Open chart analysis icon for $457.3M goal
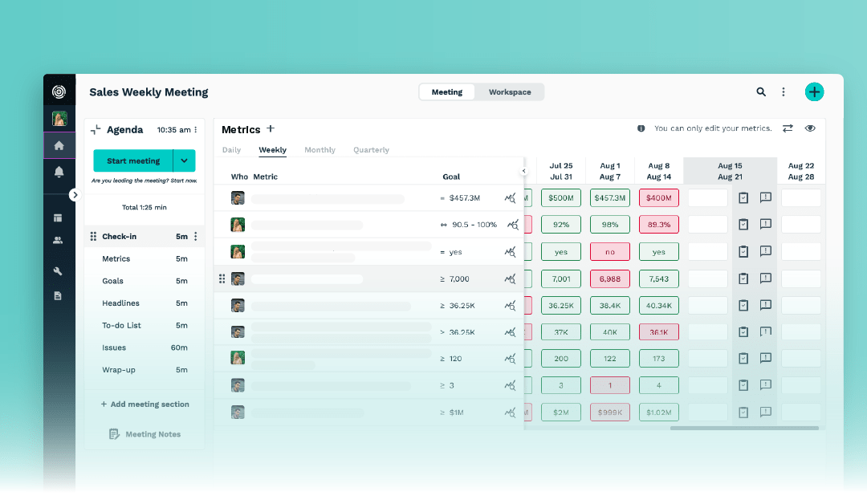867x504 pixels. point(510,198)
